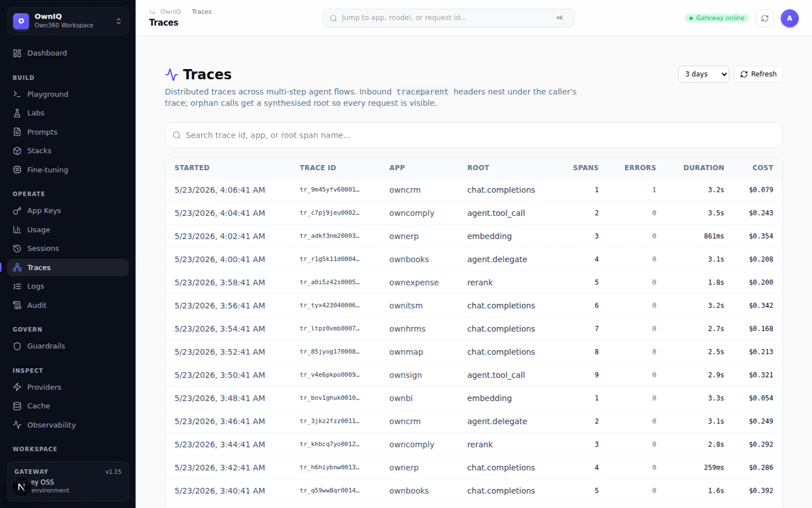This screenshot has height=508, width=812.
Task: Click agent.delegate root in 4:00:41 row
Action: pyautogui.click(x=497, y=260)
